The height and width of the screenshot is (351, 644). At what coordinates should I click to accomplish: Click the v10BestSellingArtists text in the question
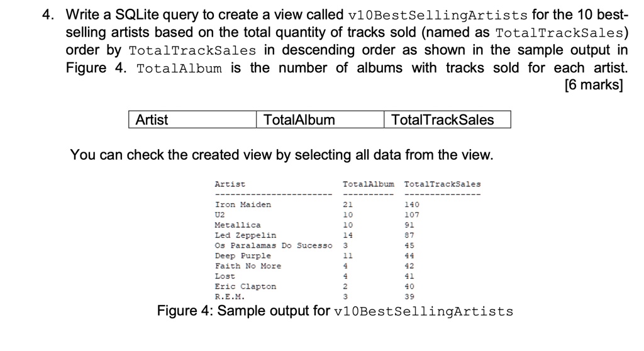pos(438,15)
